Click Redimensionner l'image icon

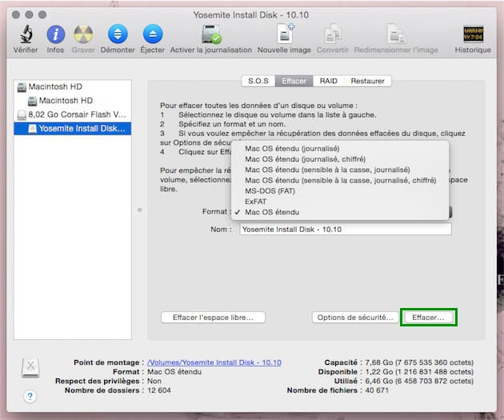[396, 34]
